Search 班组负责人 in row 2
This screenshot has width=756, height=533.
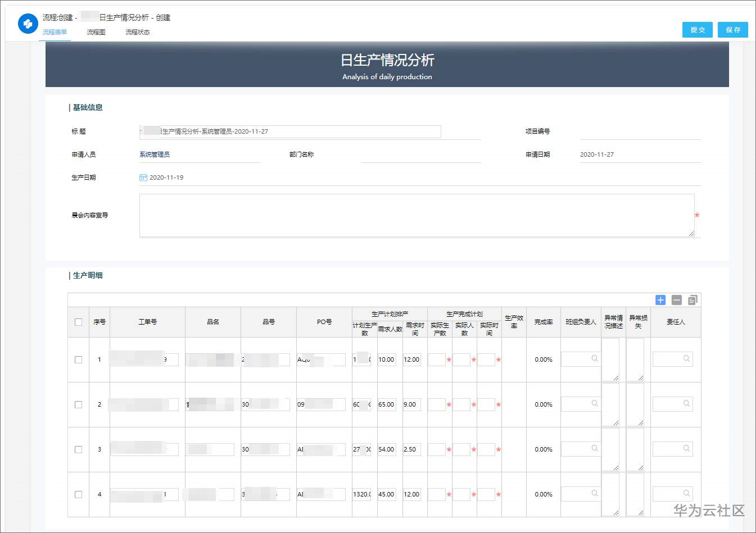595,403
